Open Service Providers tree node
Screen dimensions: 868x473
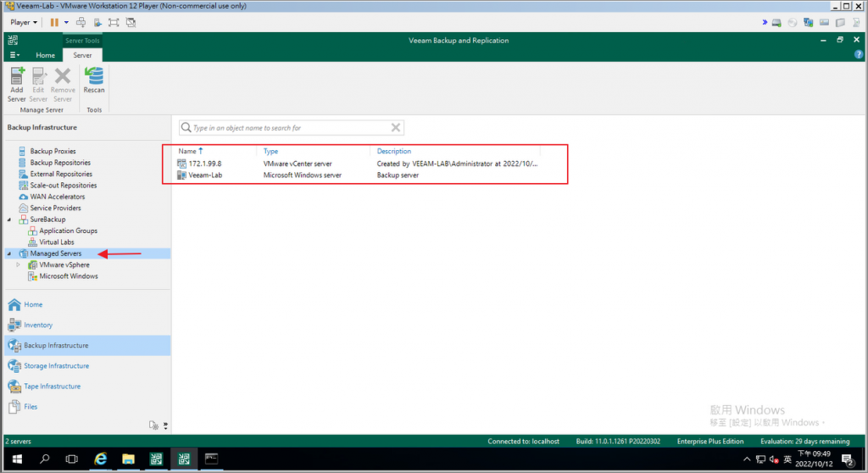[x=55, y=209]
